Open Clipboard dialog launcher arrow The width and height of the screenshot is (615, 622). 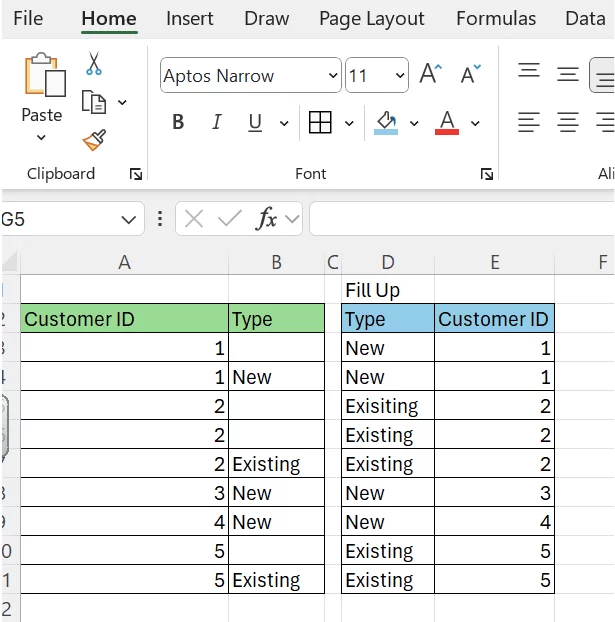pyautogui.click(x=136, y=174)
